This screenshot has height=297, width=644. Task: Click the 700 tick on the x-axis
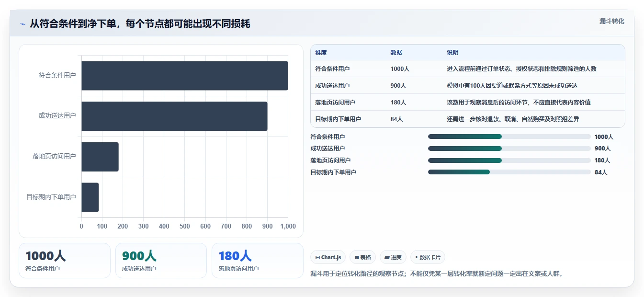(226, 227)
